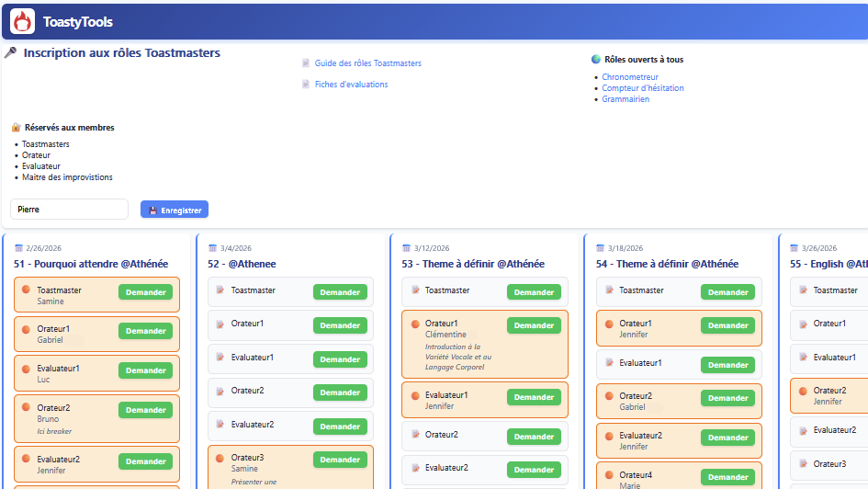
Task: Click the calendar icon next to 2/26/2026
Action: pyautogui.click(x=18, y=248)
